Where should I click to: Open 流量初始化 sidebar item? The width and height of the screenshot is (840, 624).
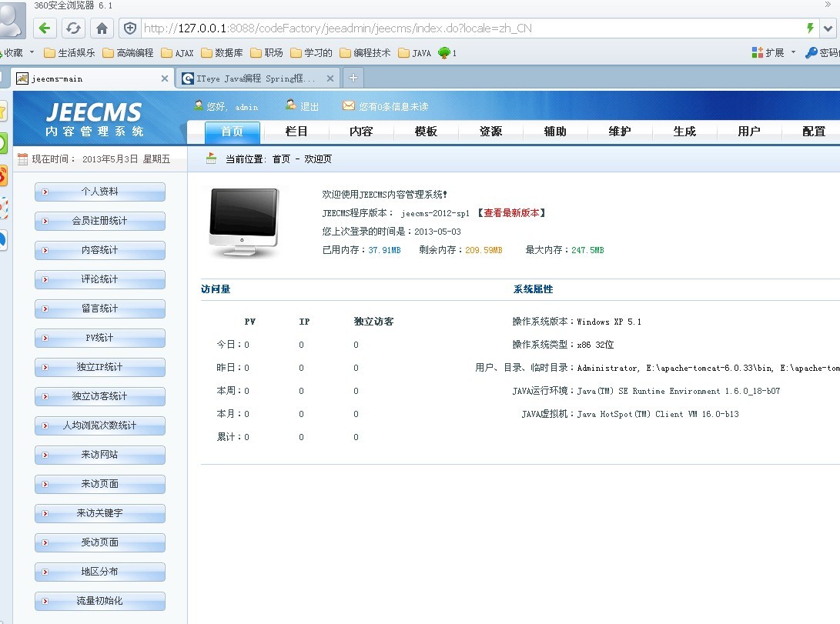point(99,601)
